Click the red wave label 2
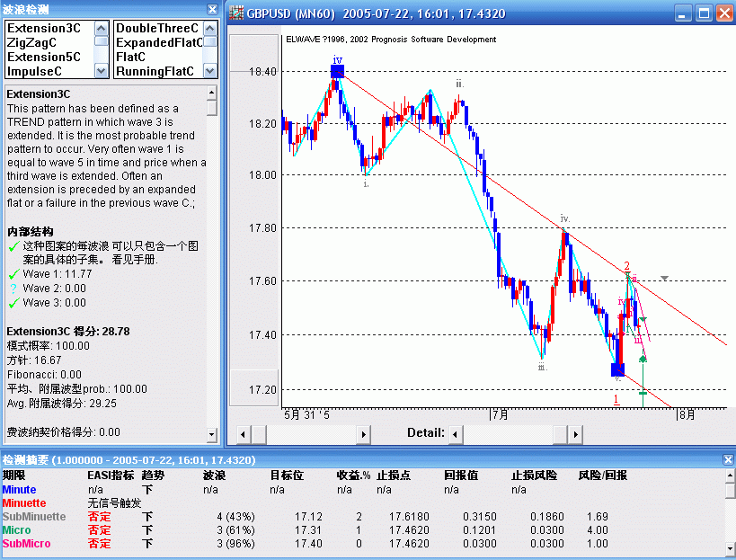 point(626,266)
